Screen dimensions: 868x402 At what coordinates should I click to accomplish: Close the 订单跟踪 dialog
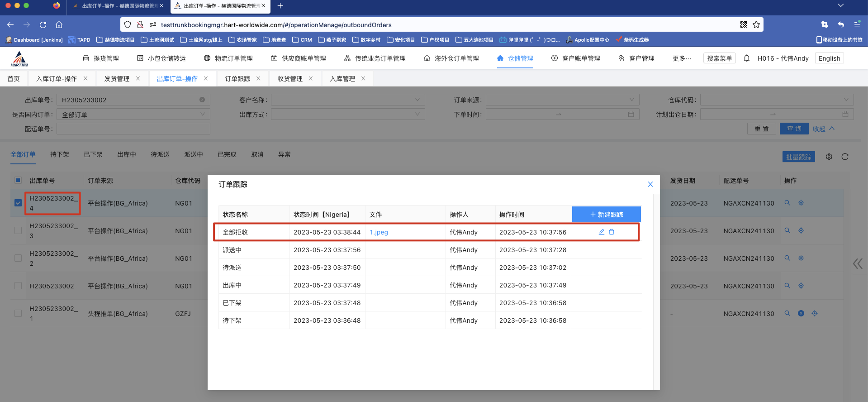pyautogui.click(x=650, y=184)
